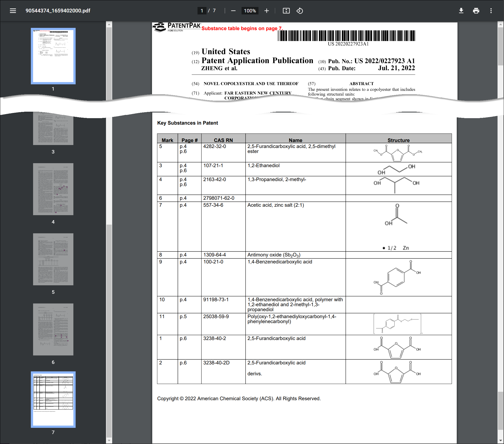Click the page number input field
Viewport: 504px width, 444px height.
pyautogui.click(x=202, y=11)
